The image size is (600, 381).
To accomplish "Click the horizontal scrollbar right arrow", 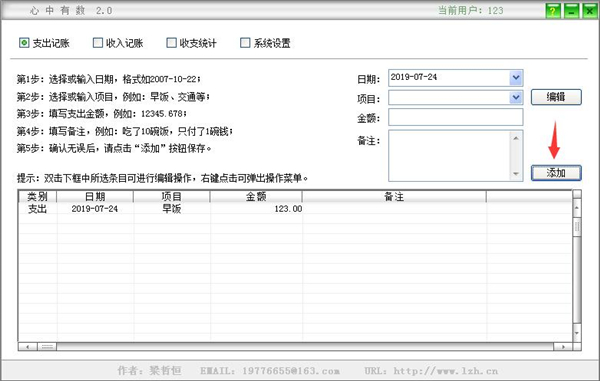I will pos(563,347).
